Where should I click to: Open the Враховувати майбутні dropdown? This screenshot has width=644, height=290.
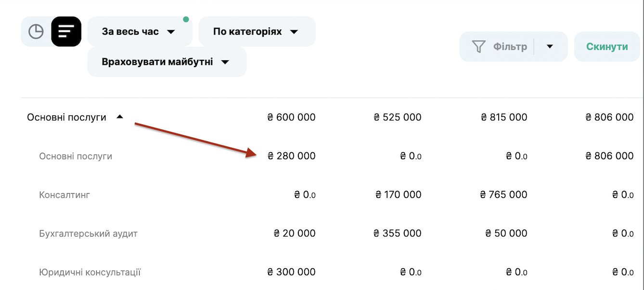(167, 62)
